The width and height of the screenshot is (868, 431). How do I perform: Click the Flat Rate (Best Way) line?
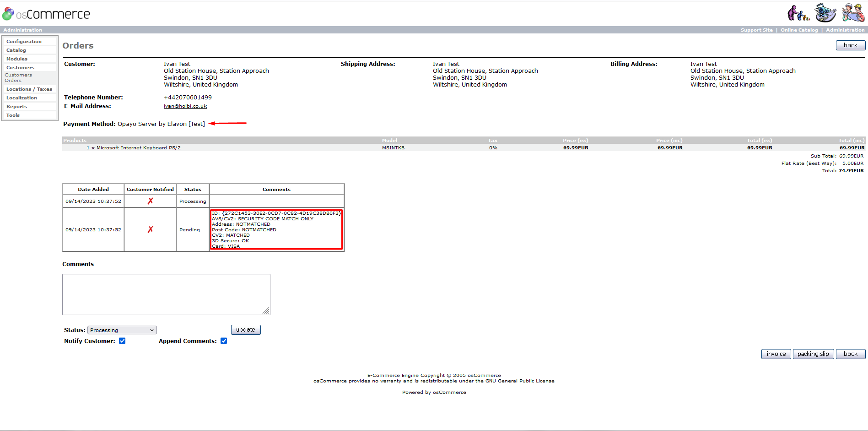coord(822,164)
